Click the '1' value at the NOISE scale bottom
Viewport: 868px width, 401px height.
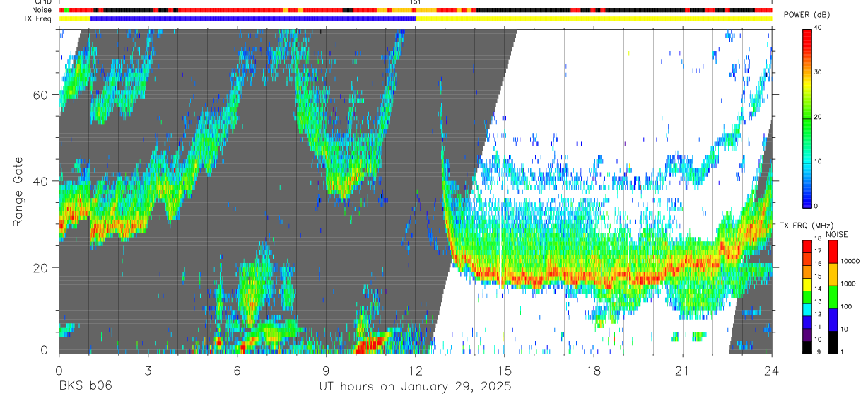click(843, 352)
